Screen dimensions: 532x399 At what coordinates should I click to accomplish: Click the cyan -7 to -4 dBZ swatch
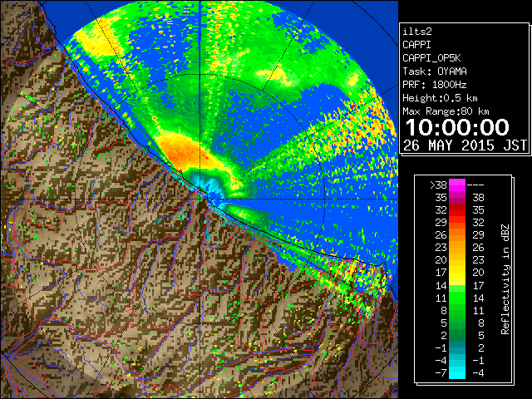(x=457, y=372)
